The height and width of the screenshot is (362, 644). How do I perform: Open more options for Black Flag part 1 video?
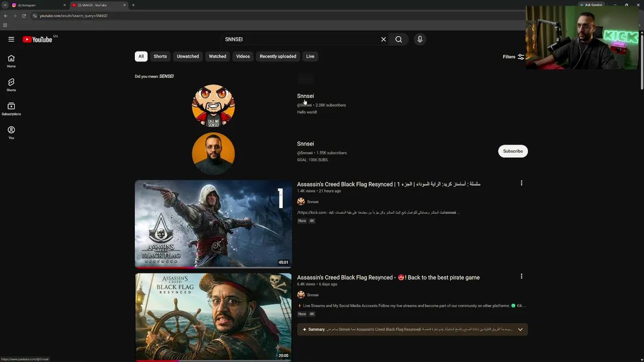(521, 183)
